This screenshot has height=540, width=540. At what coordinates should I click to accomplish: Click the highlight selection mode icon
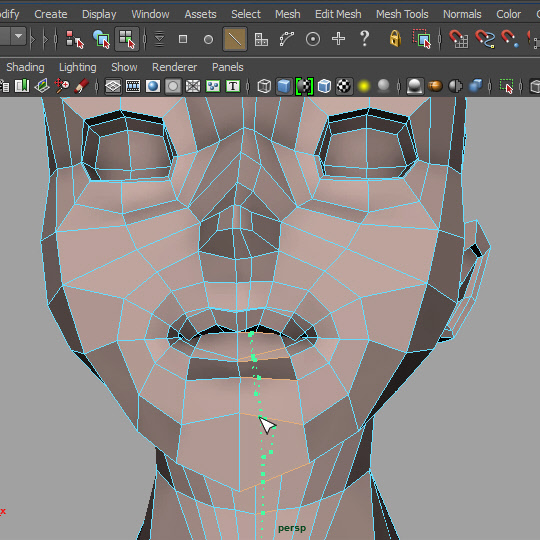coord(422,39)
